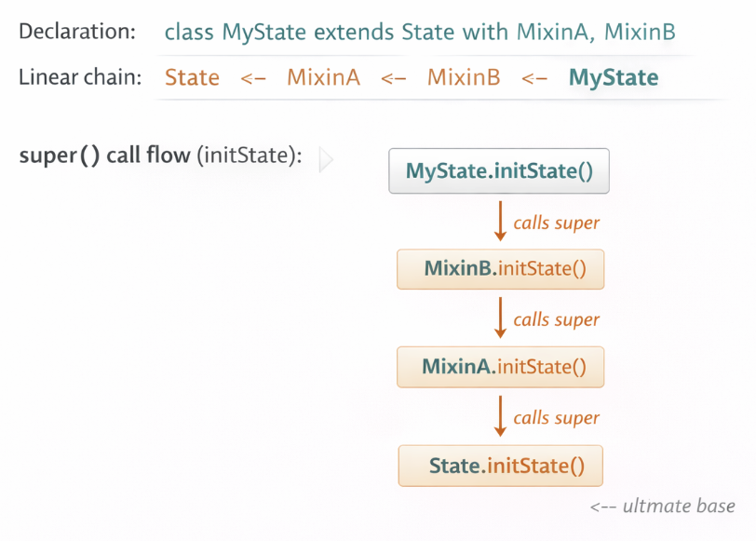
Task: Click "calls super" label below MixinB box
Action: [557, 319]
